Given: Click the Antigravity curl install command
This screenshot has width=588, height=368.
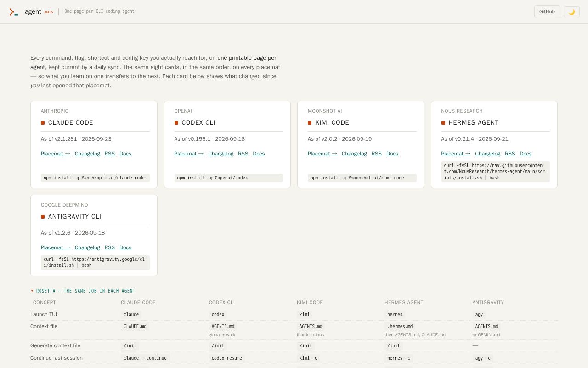Looking at the screenshot, I should [x=95, y=262].
